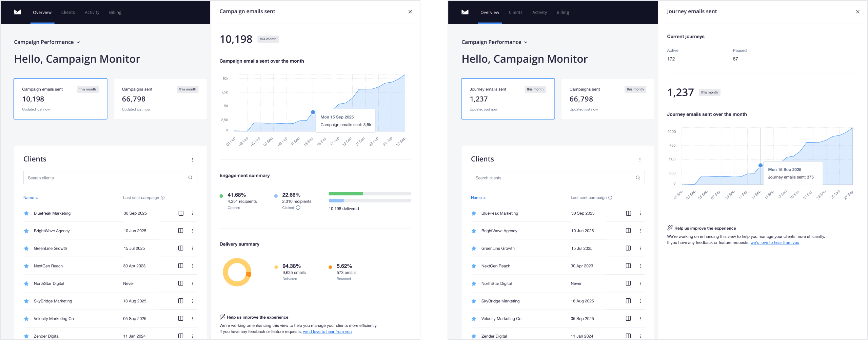Expand Campaign Performance dropdown in left window
The height and width of the screenshot is (340, 868).
pos(47,42)
